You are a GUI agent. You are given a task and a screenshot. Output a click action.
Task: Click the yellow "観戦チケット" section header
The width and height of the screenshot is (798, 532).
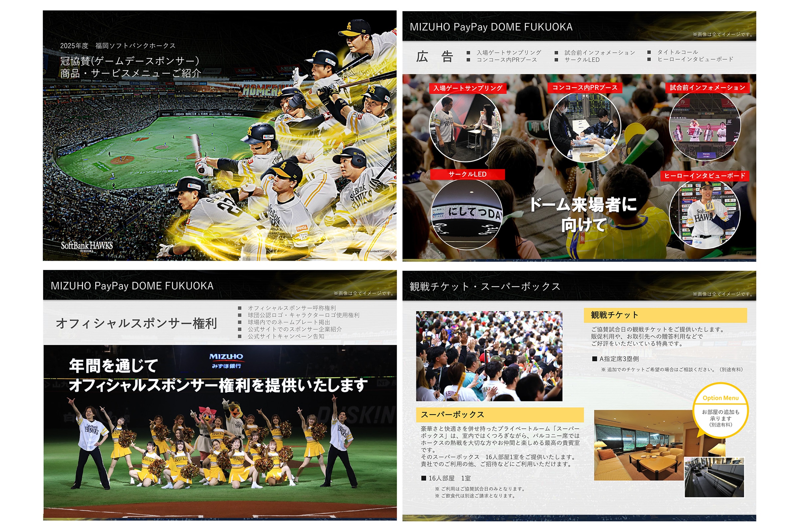pyautogui.click(x=665, y=315)
